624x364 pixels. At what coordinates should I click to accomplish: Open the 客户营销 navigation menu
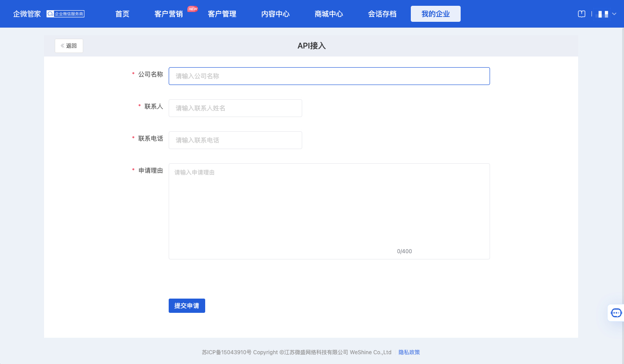tap(169, 14)
